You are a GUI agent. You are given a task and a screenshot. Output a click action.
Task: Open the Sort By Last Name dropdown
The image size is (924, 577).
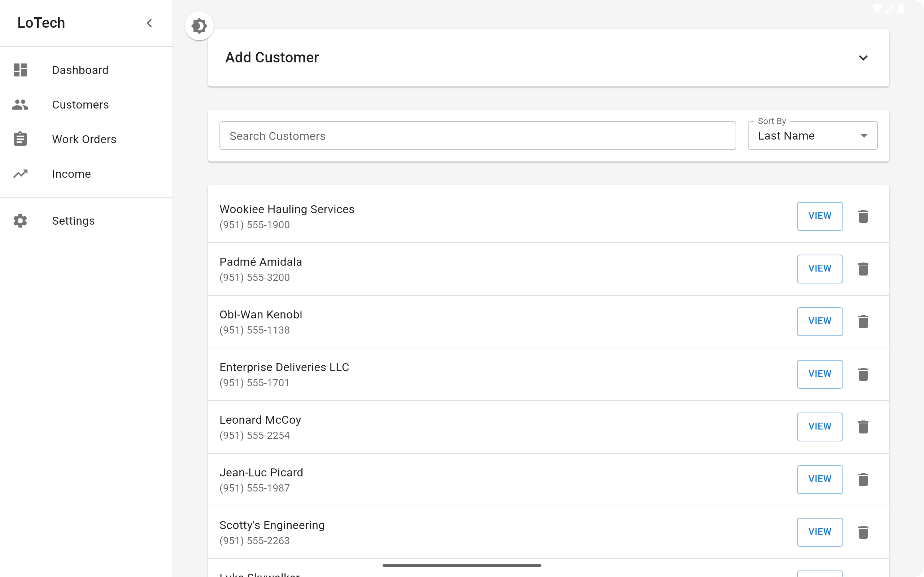pos(812,136)
